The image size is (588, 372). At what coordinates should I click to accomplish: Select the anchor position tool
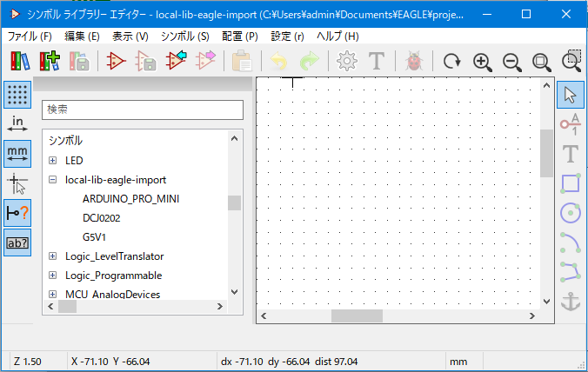click(x=571, y=302)
